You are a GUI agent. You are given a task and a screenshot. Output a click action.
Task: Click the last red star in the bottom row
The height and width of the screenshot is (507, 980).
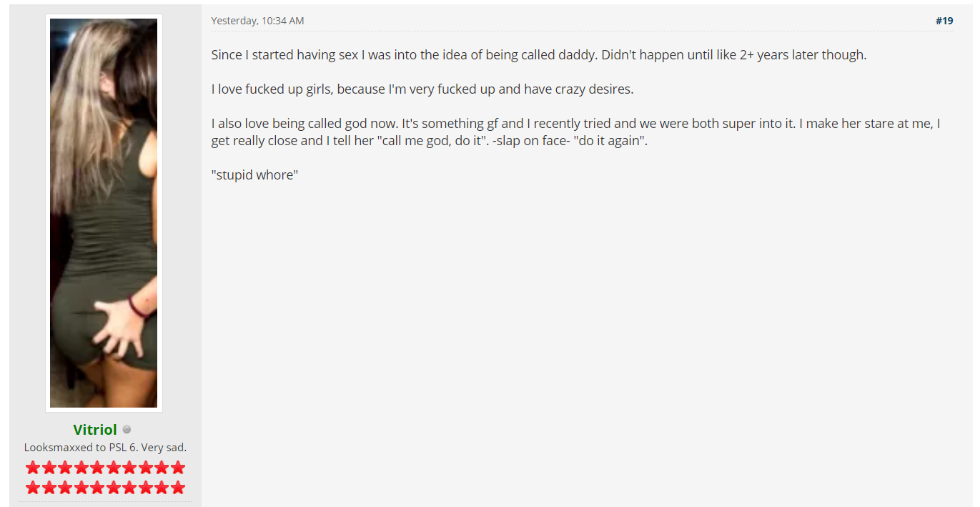pos(178,488)
